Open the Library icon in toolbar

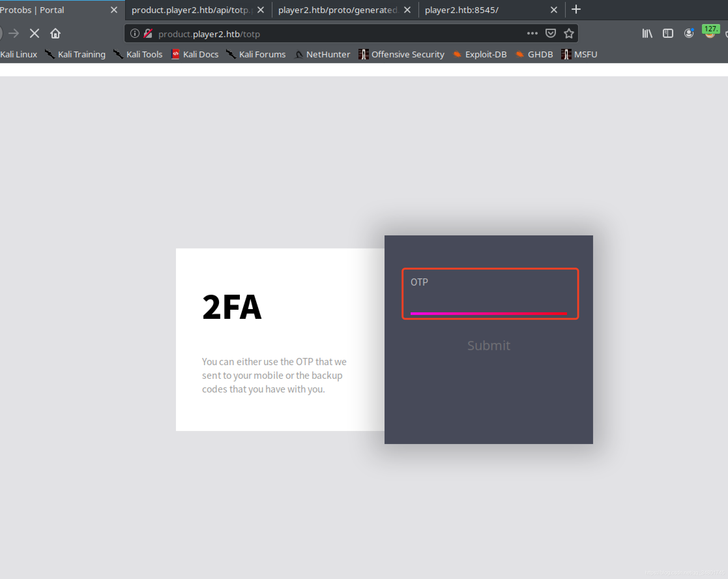click(647, 34)
